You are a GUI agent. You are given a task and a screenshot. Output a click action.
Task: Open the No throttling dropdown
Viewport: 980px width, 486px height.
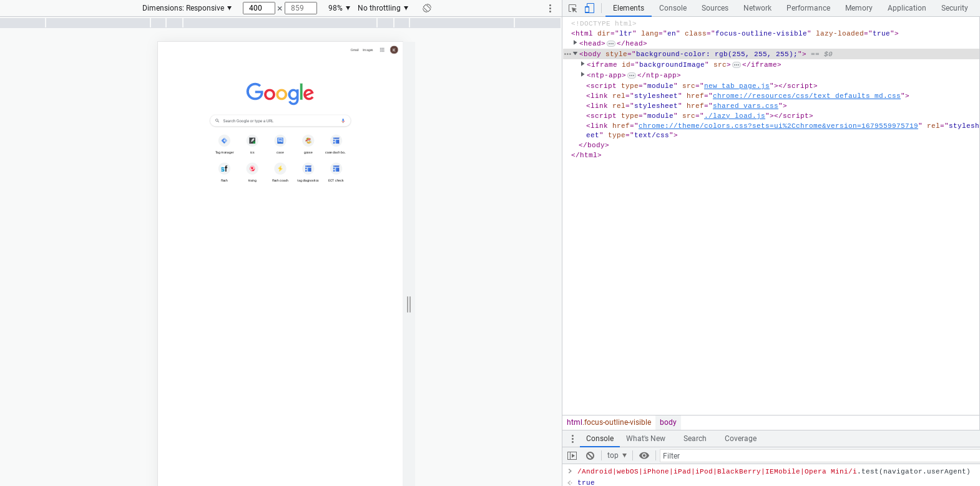pos(383,8)
